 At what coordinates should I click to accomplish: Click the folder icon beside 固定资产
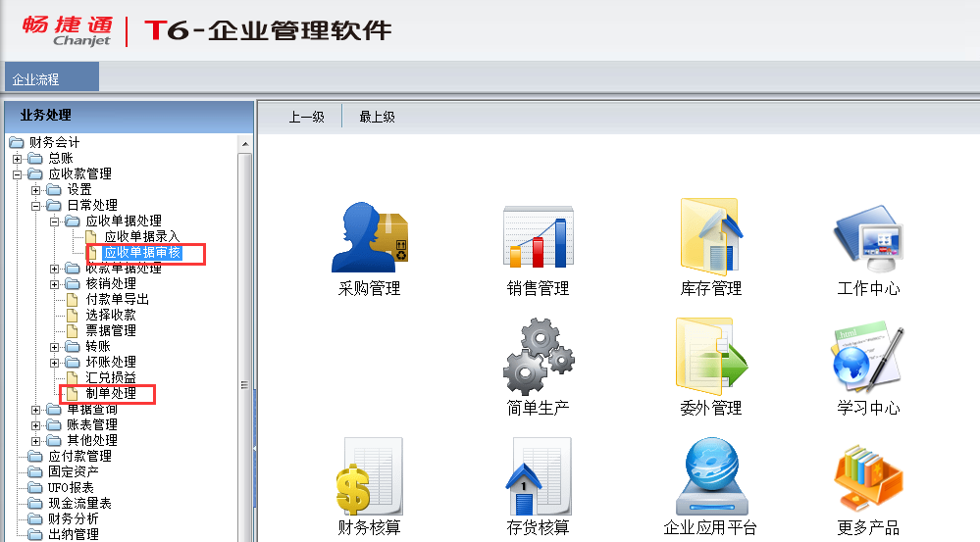click(35, 471)
